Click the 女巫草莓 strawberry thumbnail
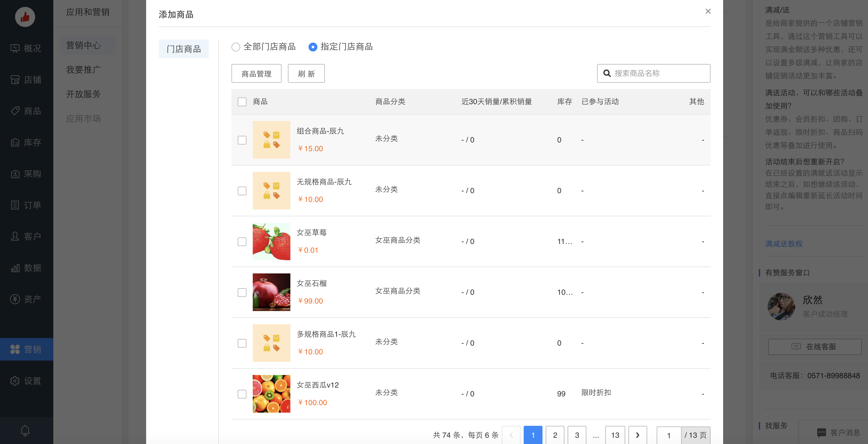Viewport: 868px width, 444px height. (271, 241)
